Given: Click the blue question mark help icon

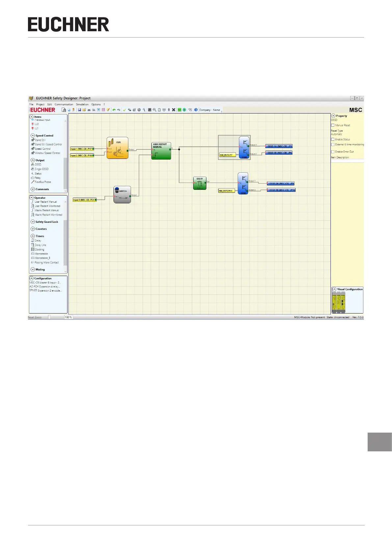Looking at the screenshot, I should point(196,110).
